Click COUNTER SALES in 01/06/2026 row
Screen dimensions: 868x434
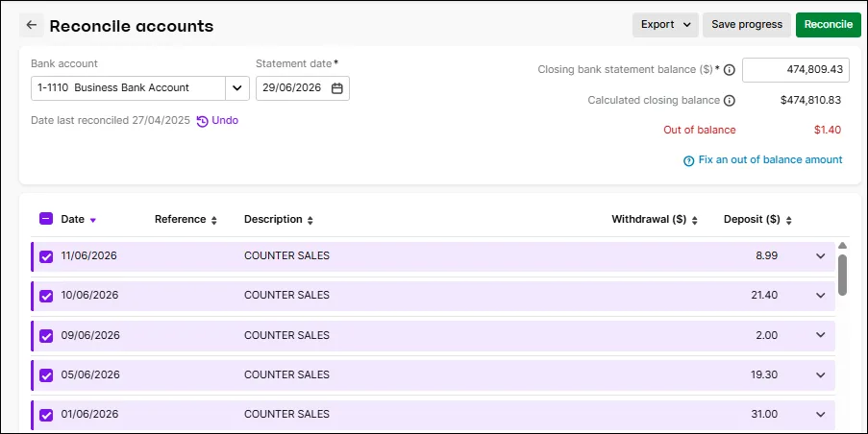pyautogui.click(x=286, y=414)
